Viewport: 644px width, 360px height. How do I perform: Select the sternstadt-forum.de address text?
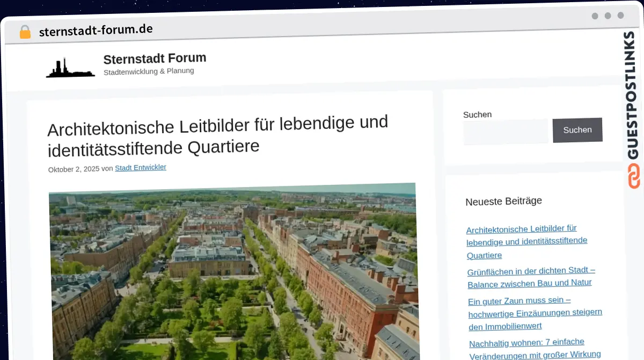(x=96, y=30)
